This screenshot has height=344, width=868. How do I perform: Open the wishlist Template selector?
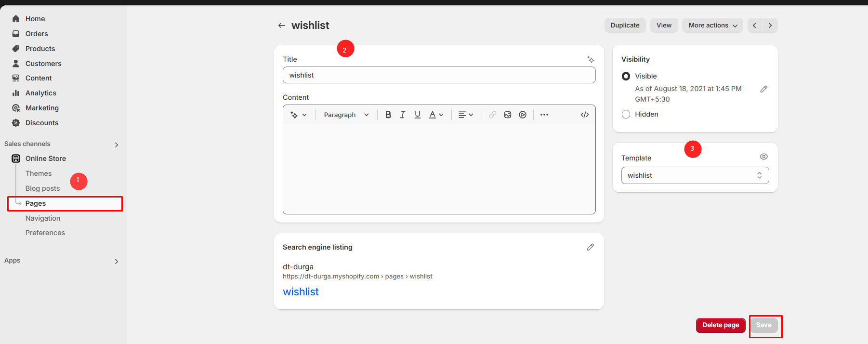click(695, 175)
